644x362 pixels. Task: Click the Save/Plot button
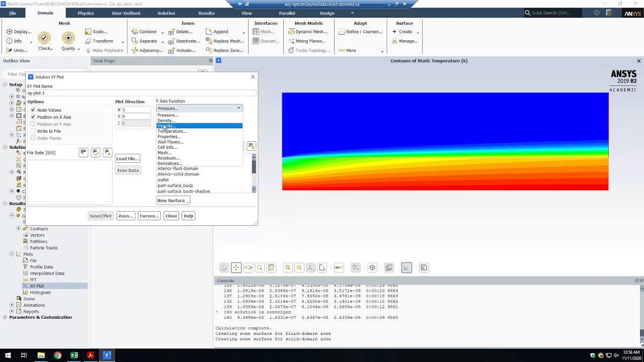point(101,216)
